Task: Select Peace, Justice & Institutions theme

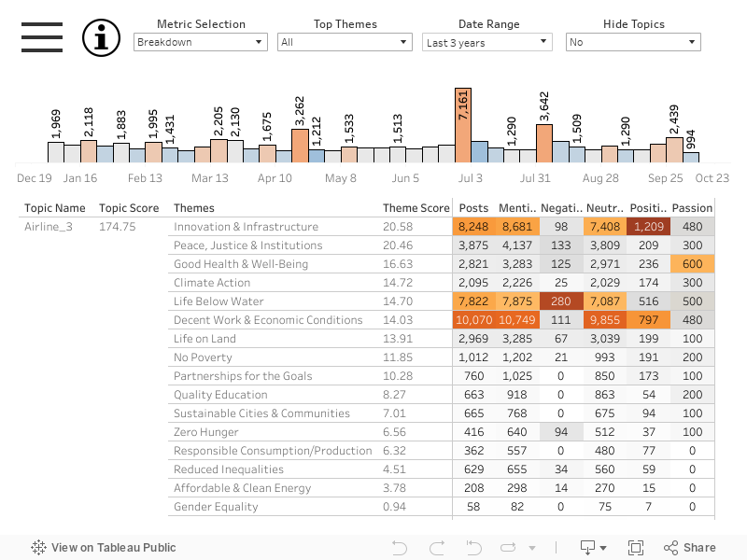Action: (247, 245)
